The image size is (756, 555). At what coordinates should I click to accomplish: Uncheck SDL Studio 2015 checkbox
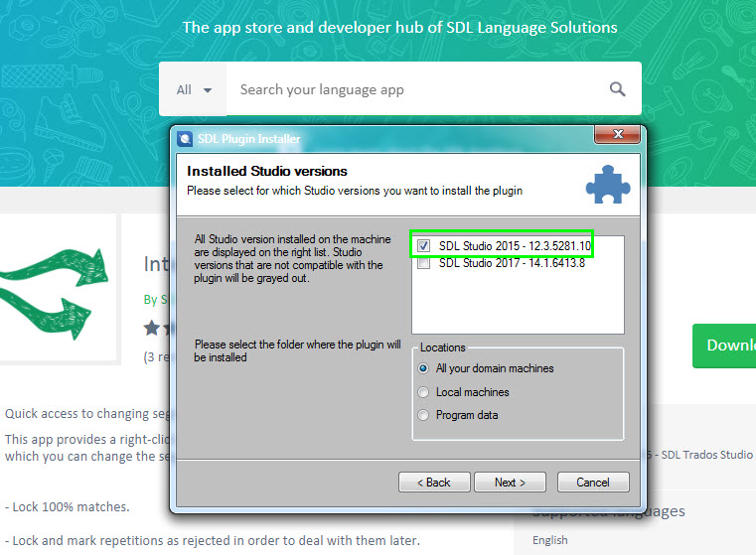pyautogui.click(x=424, y=245)
